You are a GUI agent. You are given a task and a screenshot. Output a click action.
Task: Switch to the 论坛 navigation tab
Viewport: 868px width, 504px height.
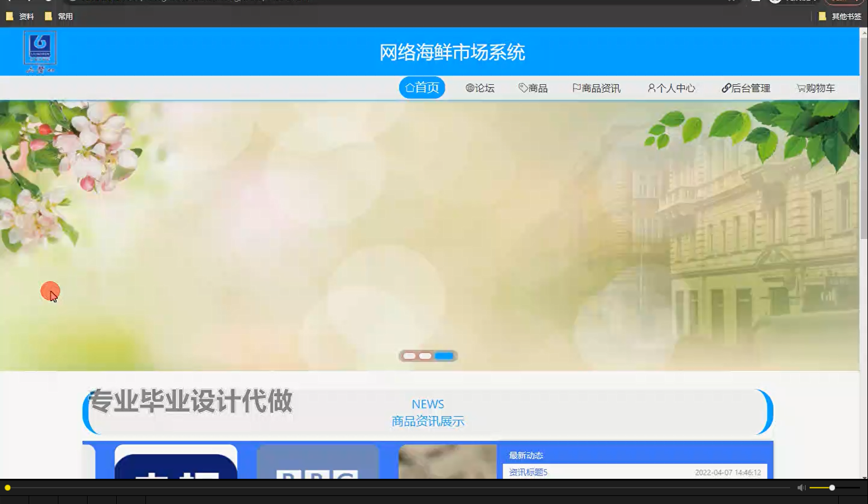coord(480,88)
